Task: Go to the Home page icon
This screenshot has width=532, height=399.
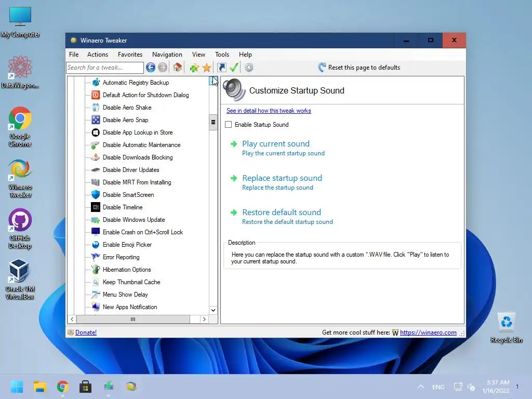Action: [178, 68]
